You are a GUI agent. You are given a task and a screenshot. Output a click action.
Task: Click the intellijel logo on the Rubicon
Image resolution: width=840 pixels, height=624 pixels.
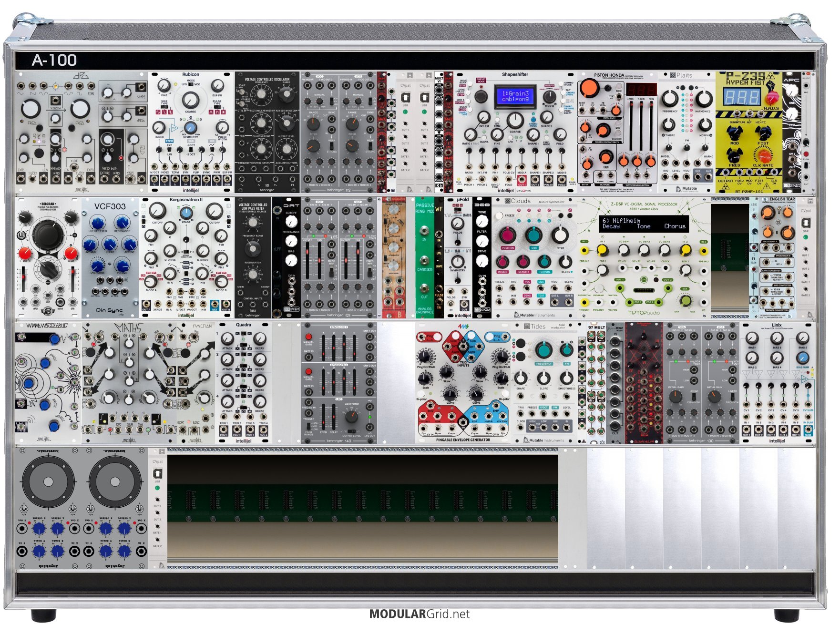click(x=191, y=190)
